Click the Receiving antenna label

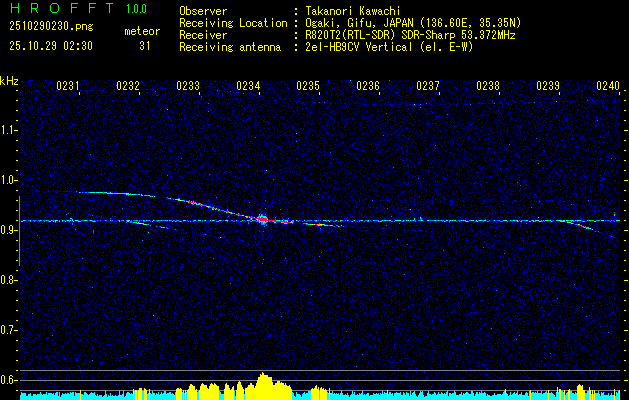pyautogui.click(x=230, y=47)
